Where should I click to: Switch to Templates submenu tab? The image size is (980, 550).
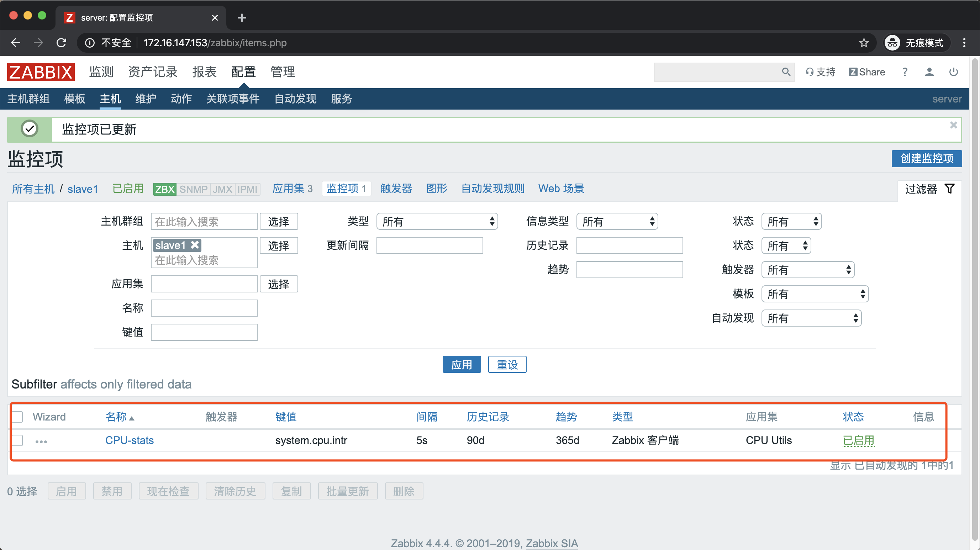[75, 99]
